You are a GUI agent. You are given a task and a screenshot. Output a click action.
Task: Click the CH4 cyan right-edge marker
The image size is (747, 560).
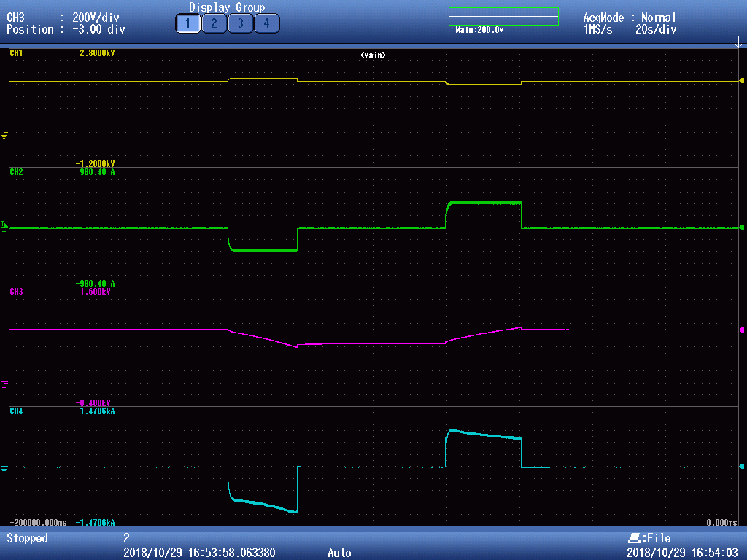pos(742,466)
